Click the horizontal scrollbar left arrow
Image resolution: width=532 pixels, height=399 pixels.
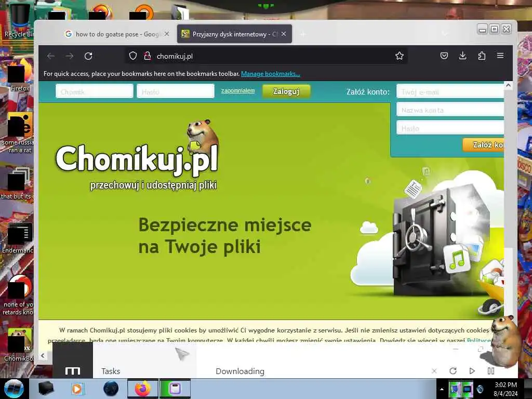(x=43, y=355)
